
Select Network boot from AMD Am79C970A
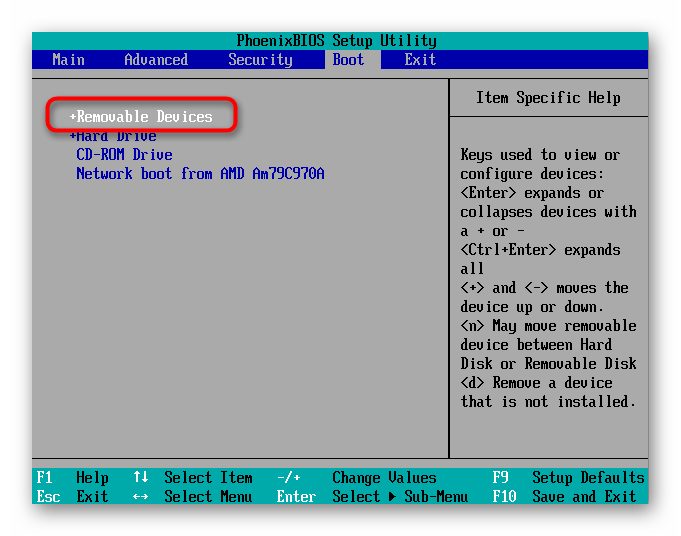pyautogui.click(x=200, y=174)
